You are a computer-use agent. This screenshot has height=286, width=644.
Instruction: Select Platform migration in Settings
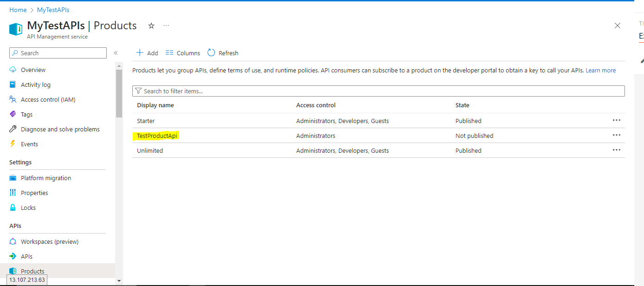click(46, 178)
